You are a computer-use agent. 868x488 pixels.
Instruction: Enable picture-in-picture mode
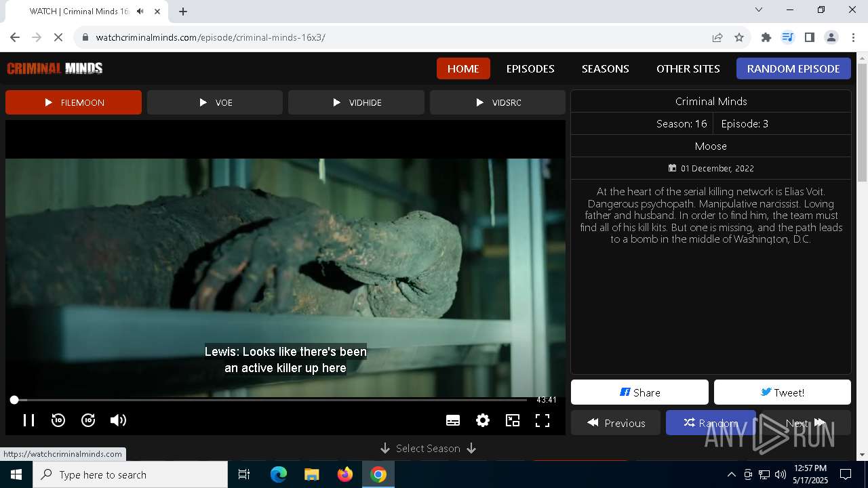(513, 420)
